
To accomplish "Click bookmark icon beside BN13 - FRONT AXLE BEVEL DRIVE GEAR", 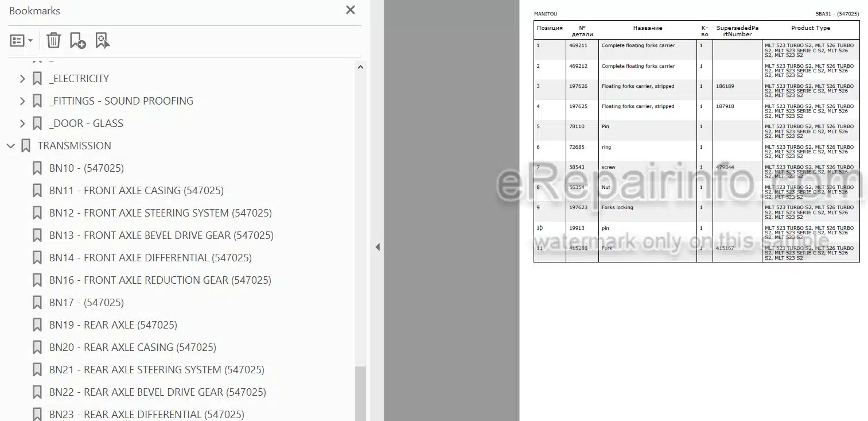I will coord(37,235).
